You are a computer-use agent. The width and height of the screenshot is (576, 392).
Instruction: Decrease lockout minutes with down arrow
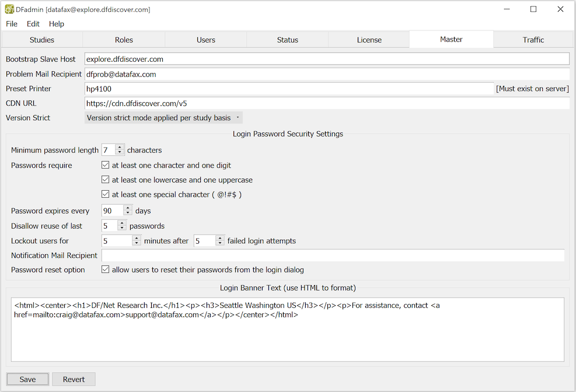[137, 243]
